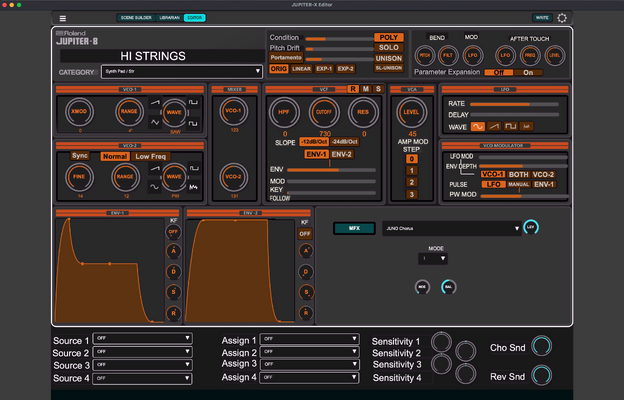Viewport: 624px width, 400px height.
Task: Click the Mixer VCO-1 level knob
Action: tap(234, 111)
